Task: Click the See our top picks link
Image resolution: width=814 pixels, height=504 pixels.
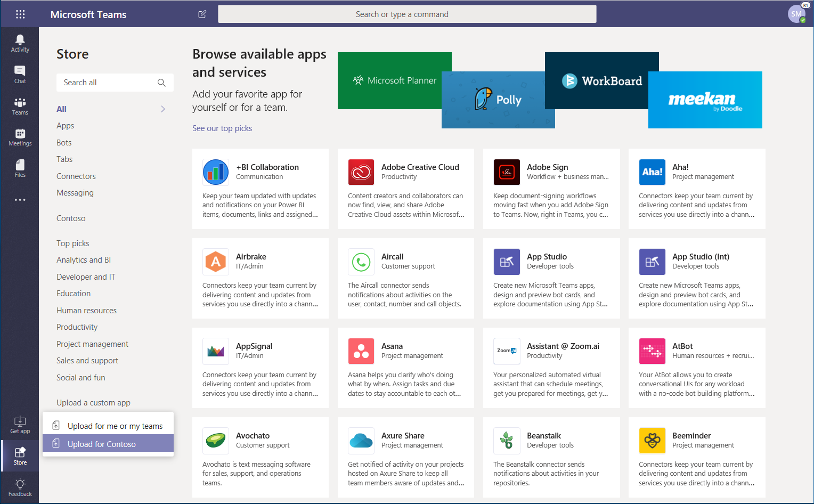Action: pyautogui.click(x=222, y=128)
